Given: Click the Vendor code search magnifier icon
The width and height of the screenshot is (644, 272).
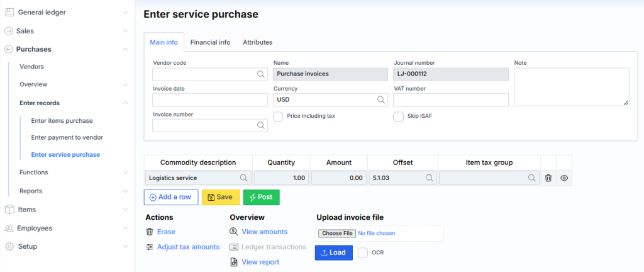Looking at the screenshot, I should pyautogui.click(x=260, y=74).
